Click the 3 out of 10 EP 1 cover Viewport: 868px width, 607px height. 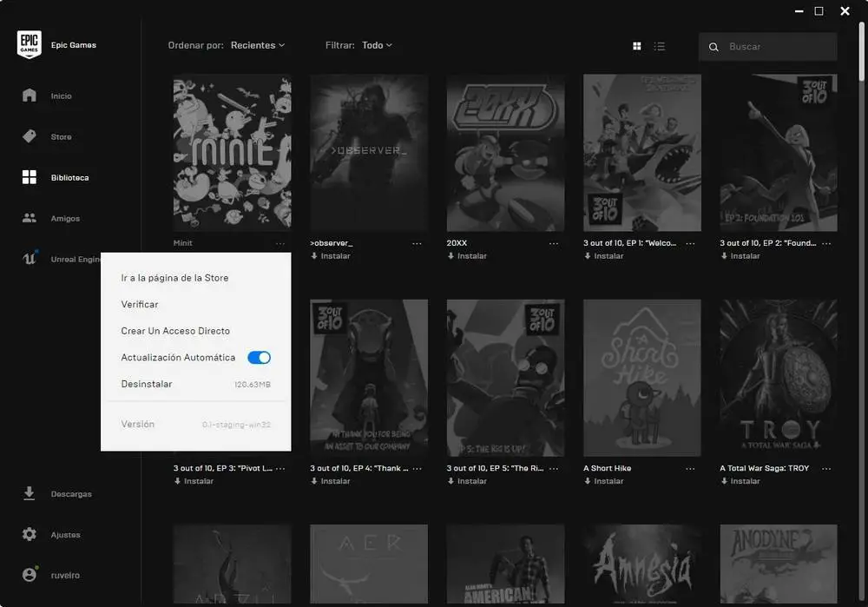pos(642,153)
